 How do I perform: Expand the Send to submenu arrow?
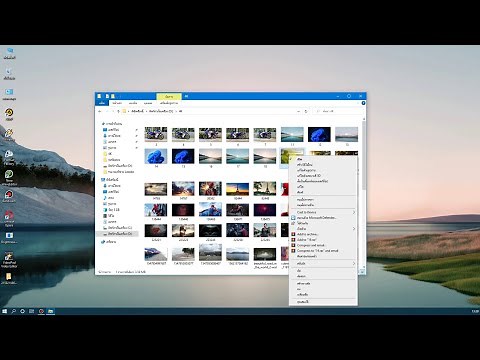pyautogui.click(x=354, y=263)
